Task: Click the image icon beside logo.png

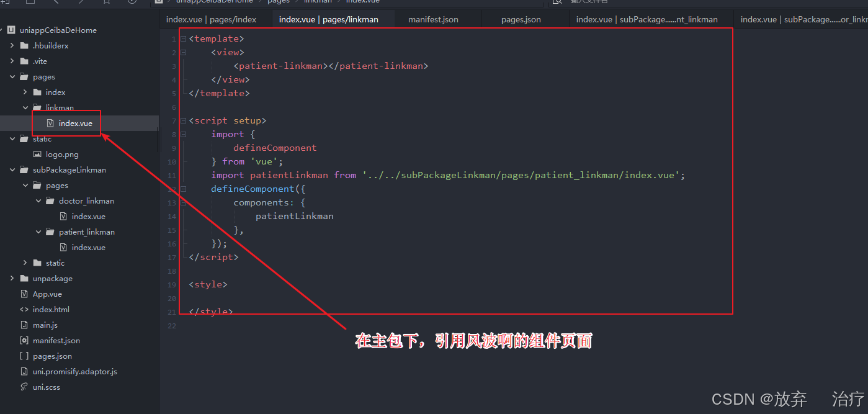Action: point(37,154)
